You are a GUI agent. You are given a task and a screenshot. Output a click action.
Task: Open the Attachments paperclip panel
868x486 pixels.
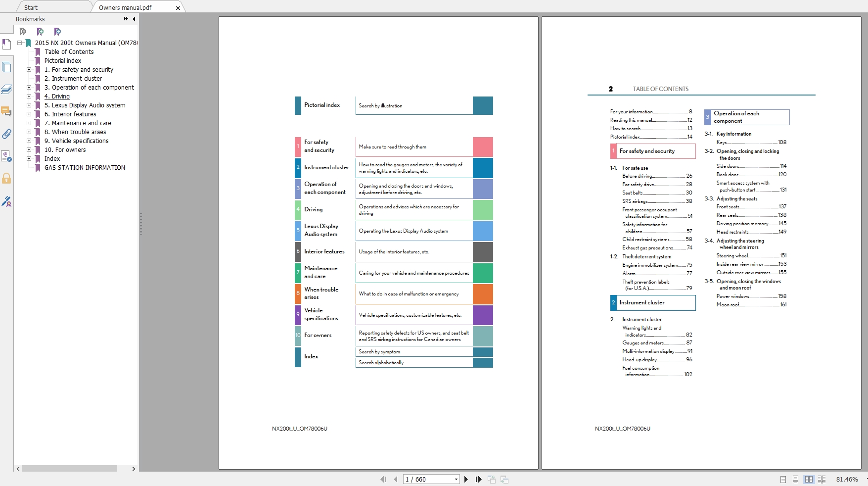coord(6,134)
